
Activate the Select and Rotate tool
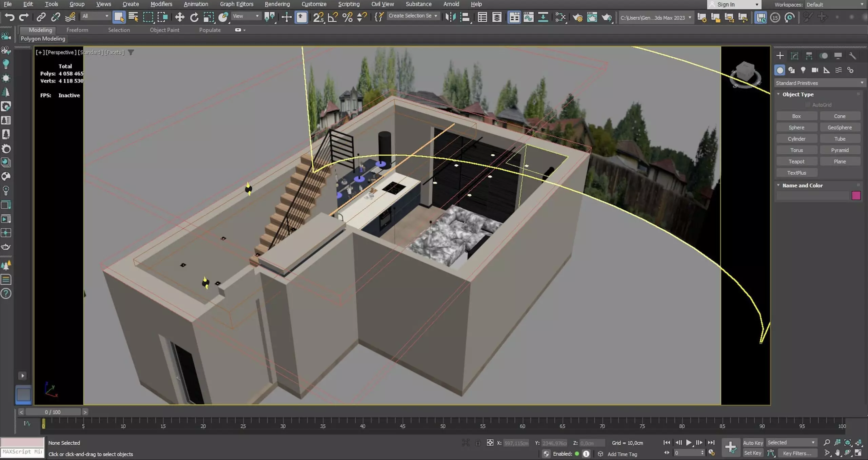click(194, 17)
